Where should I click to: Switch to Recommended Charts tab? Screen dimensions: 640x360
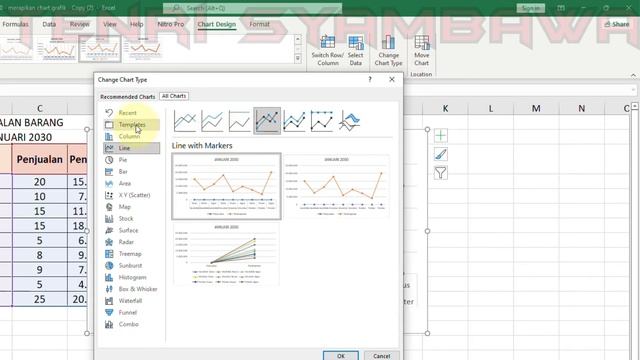tap(127, 97)
